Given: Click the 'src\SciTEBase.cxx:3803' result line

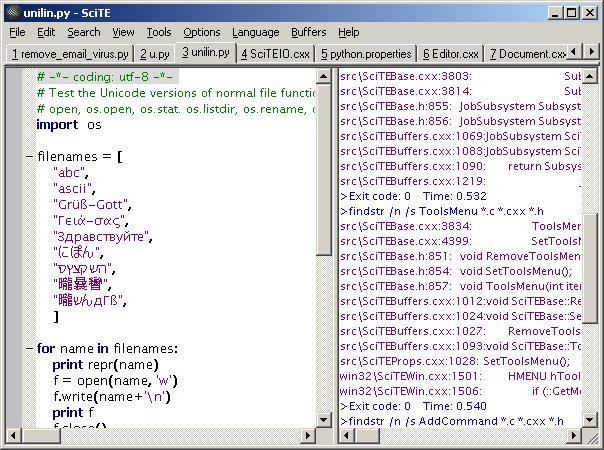Looking at the screenshot, I should tap(460, 76).
